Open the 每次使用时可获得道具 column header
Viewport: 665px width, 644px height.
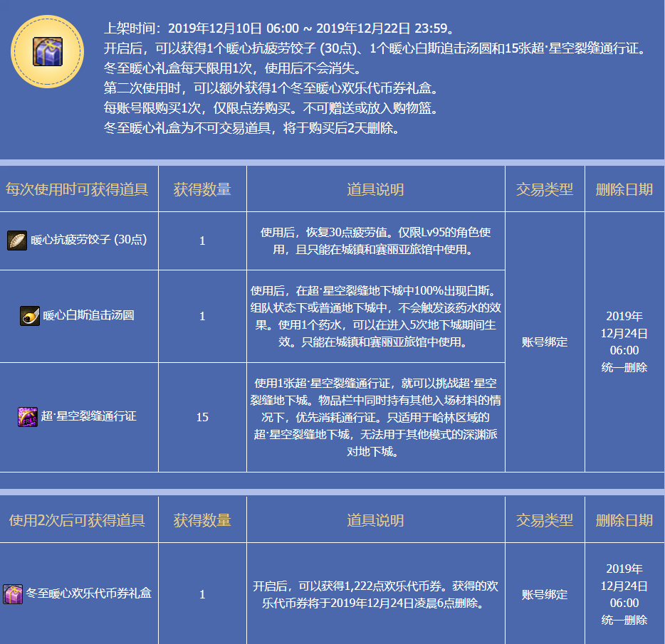click(78, 188)
